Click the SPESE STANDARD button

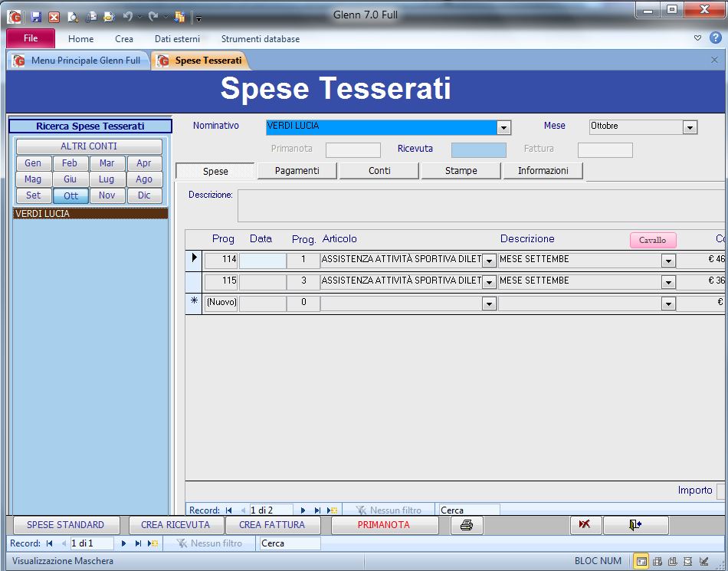66,525
